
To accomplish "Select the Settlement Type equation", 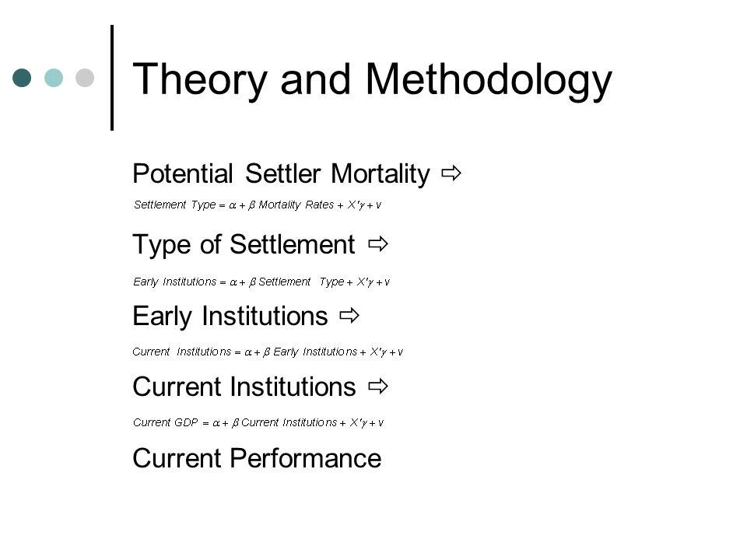I will coord(258,205).
